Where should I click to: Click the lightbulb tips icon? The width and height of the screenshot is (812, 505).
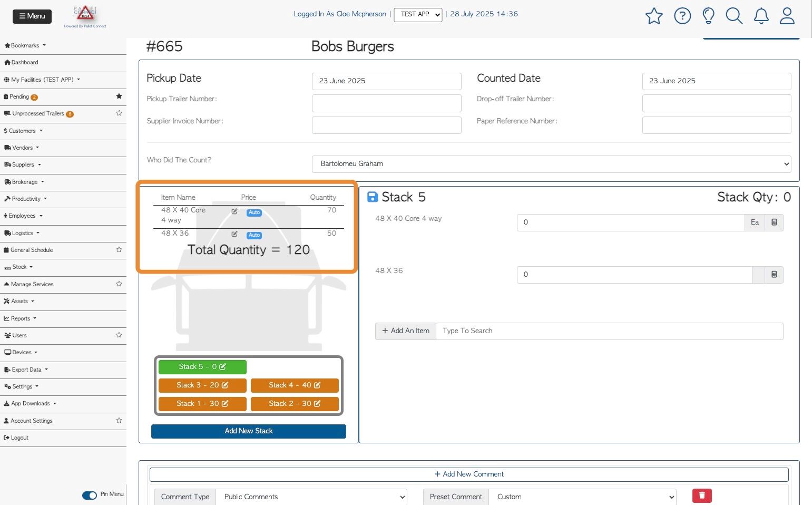(x=709, y=16)
